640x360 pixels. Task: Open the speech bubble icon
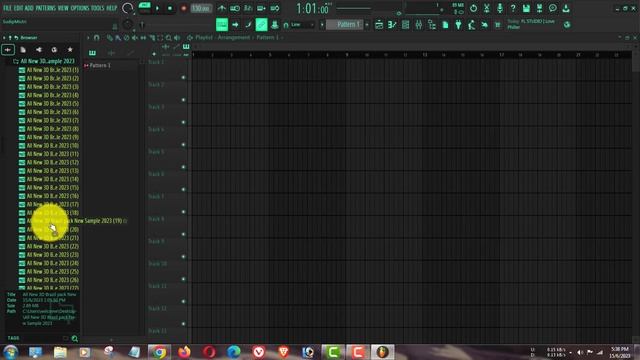[553, 8]
